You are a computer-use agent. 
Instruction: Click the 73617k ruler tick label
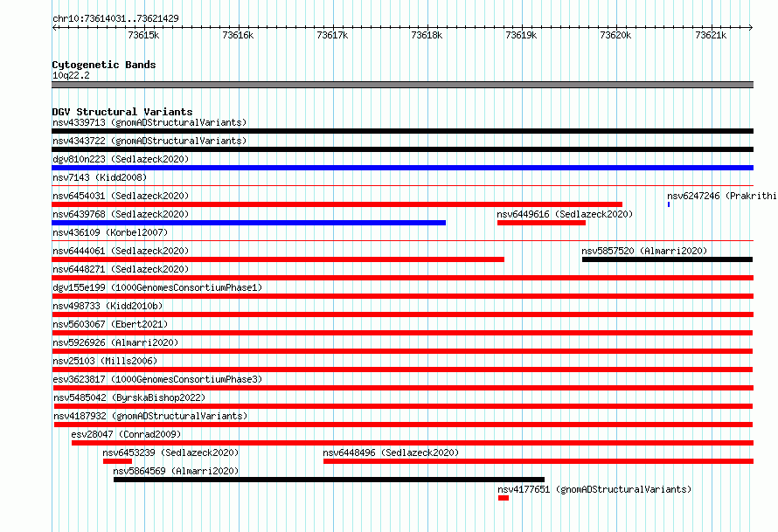click(332, 35)
